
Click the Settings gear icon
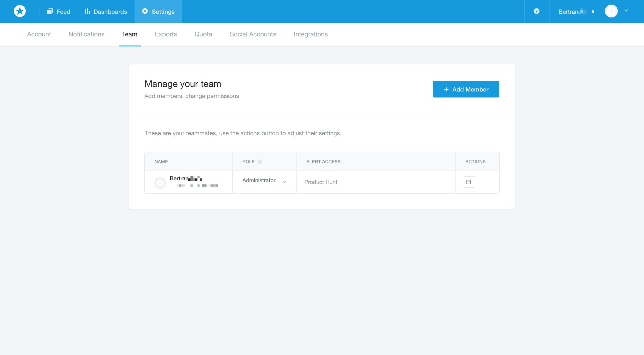[145, 11]
